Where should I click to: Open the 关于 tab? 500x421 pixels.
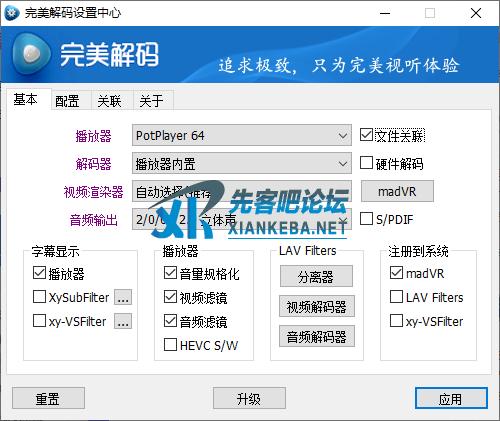[152, 101]
